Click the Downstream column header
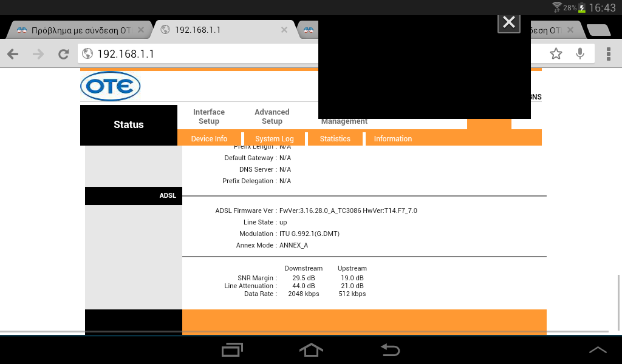The image size is (622, 364). [304, 268]
